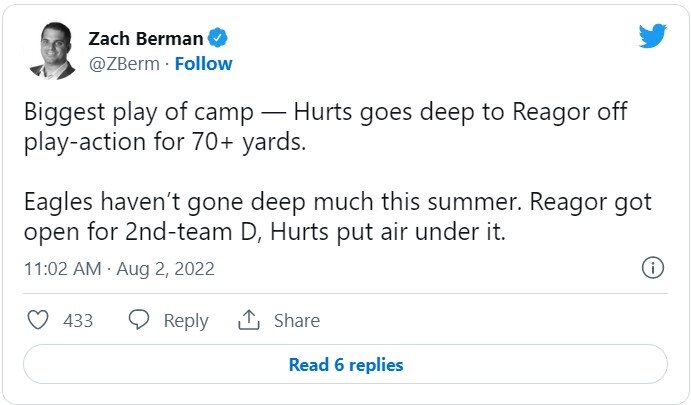Viewport: 691px width, 405px height.
Task: Click the Share text label
Action: [x=296, y=321]
